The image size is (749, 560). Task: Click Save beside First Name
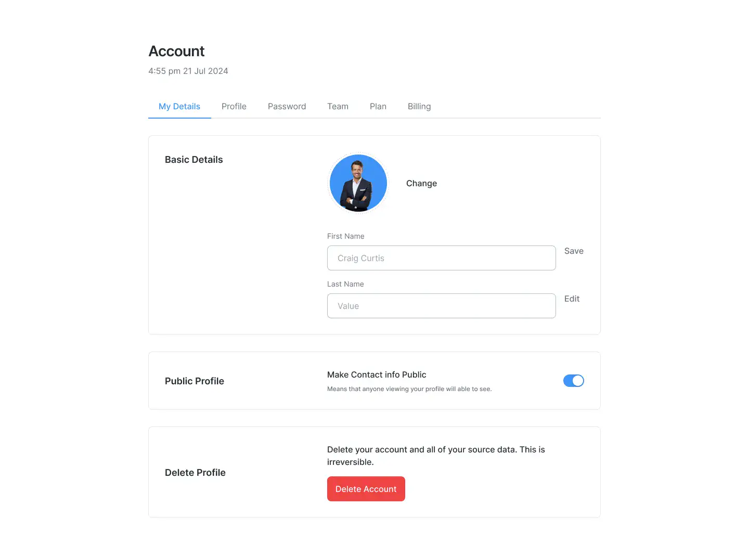pyautogui.click(x=574, y=251)
